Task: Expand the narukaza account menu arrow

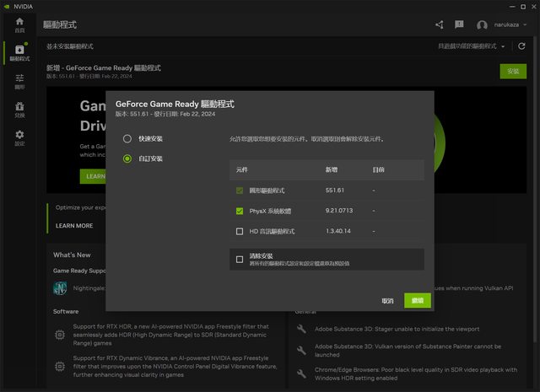Action: pyautogui.click(x=528, y=25)
